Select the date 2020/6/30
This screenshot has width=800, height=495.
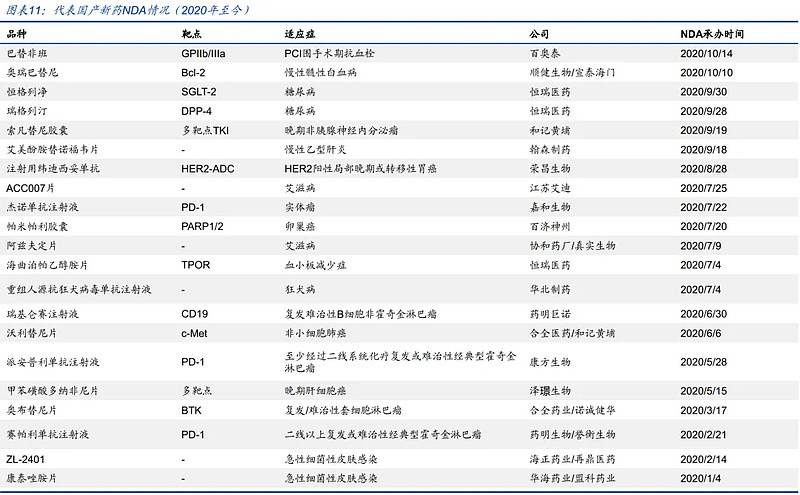tap(704, 314)
